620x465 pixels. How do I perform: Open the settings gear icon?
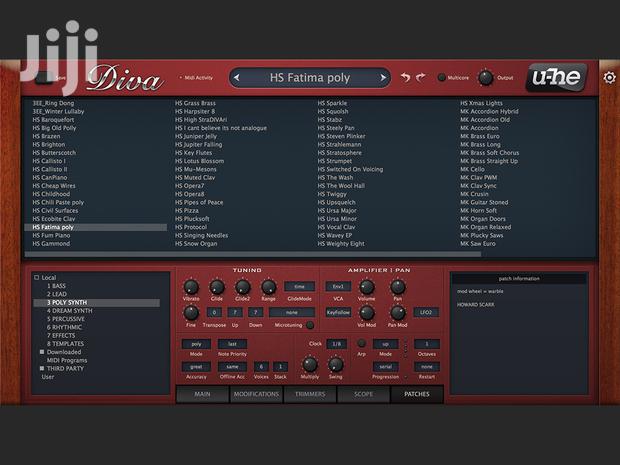[609, 78]
